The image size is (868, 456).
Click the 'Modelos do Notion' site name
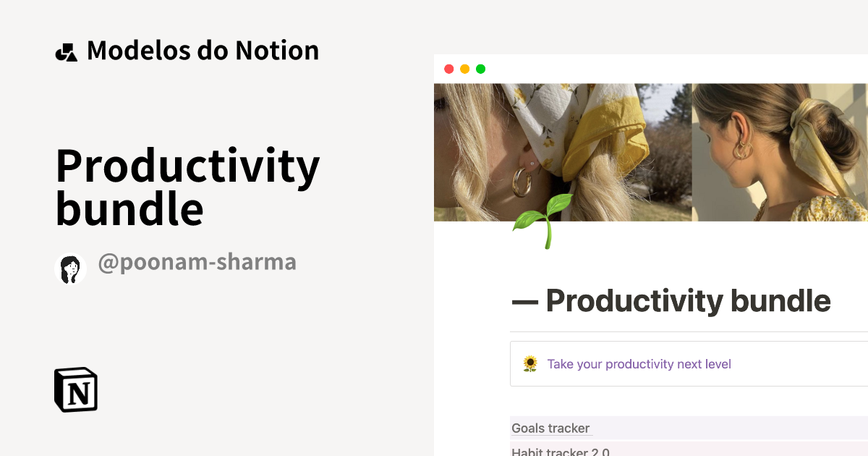coord(203,50)
